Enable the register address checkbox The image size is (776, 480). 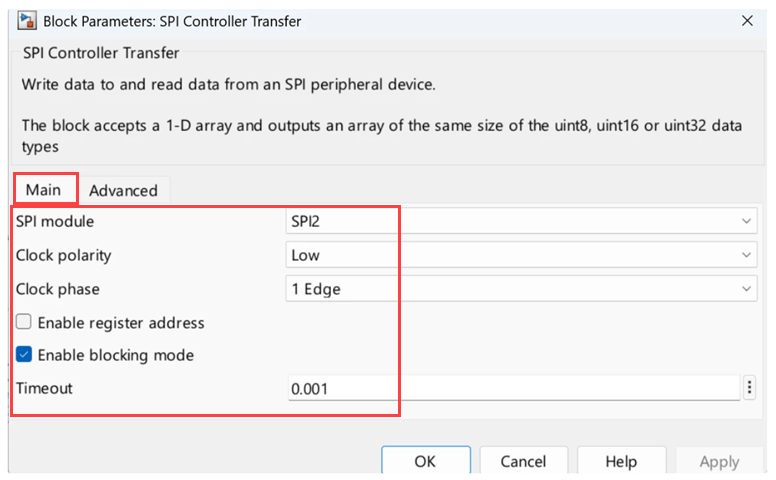[24, 323]
